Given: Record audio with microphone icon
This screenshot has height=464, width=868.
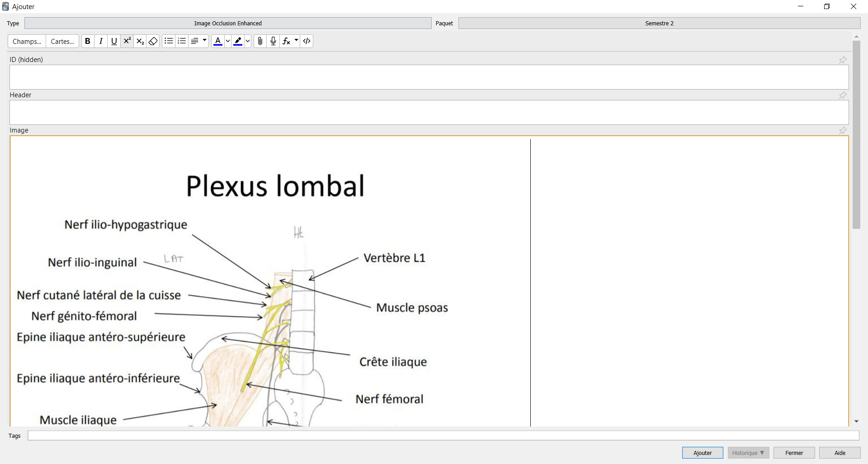Looking at the screenshot, I should pos(273,41).
